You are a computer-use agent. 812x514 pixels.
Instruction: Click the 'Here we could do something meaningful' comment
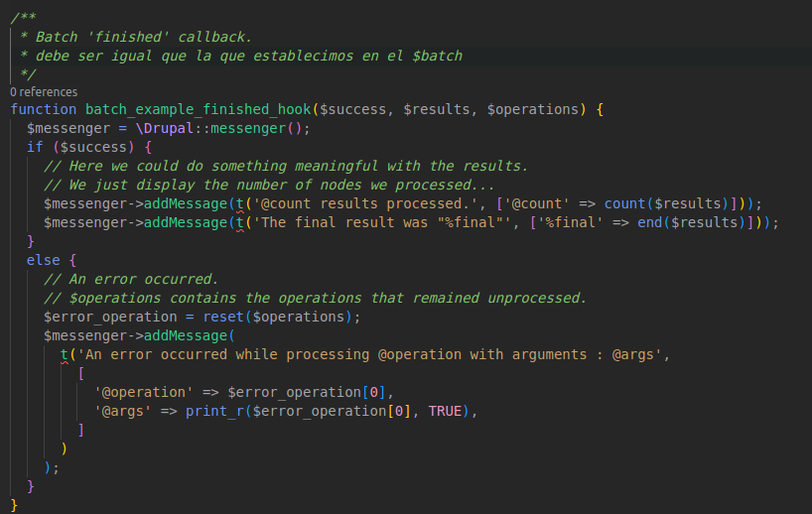(x=286, y=166)
